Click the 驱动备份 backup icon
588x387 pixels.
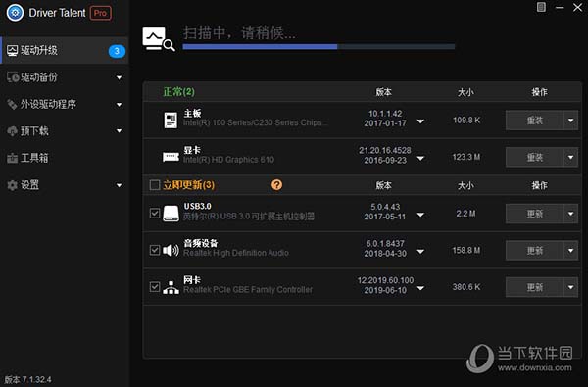pos(13,77)
